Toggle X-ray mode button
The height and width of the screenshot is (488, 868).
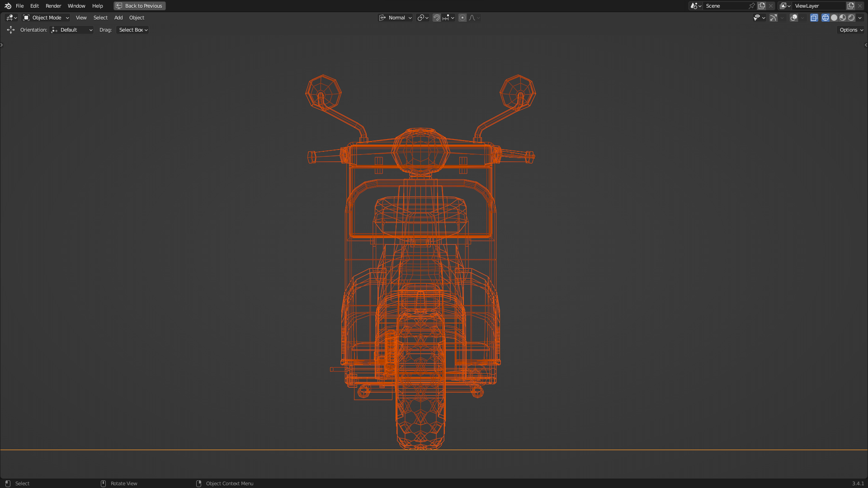click(814, 18)
